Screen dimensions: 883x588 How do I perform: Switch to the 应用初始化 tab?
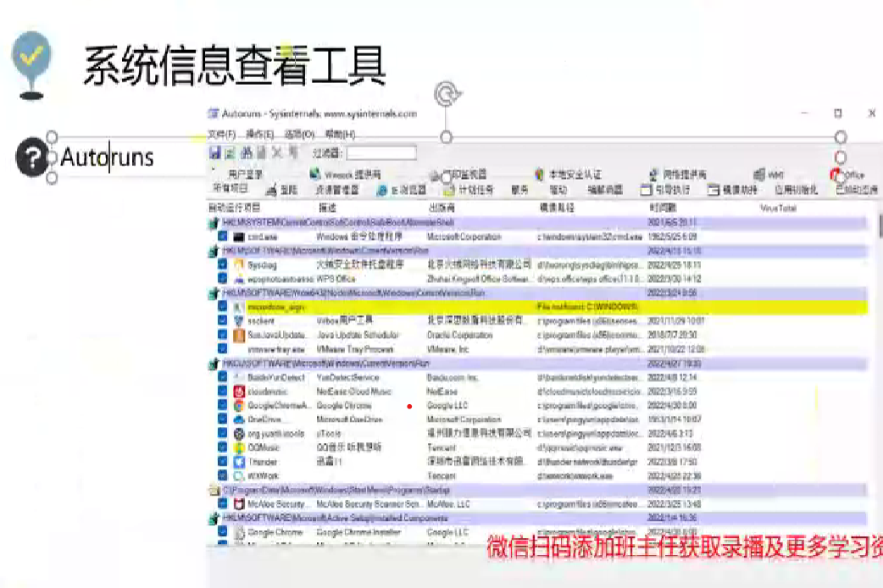pyautogui.click(x=796, y=190)
